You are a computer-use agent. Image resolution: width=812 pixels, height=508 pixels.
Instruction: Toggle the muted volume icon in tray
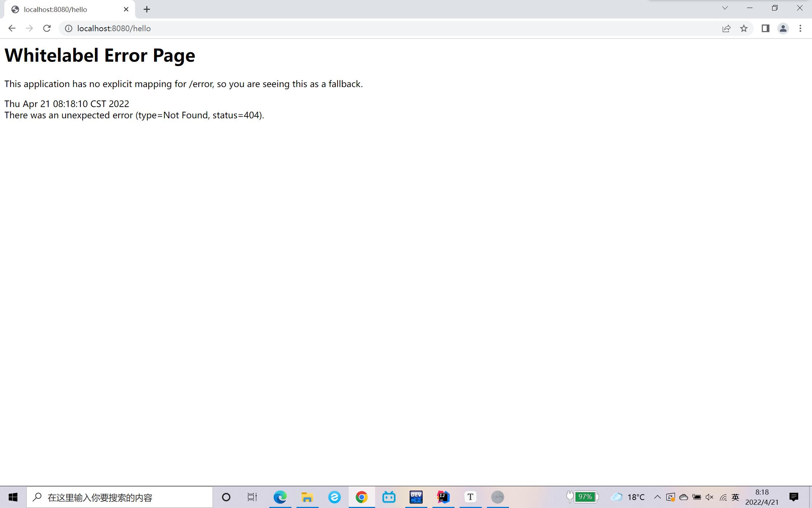coord(709,497)
